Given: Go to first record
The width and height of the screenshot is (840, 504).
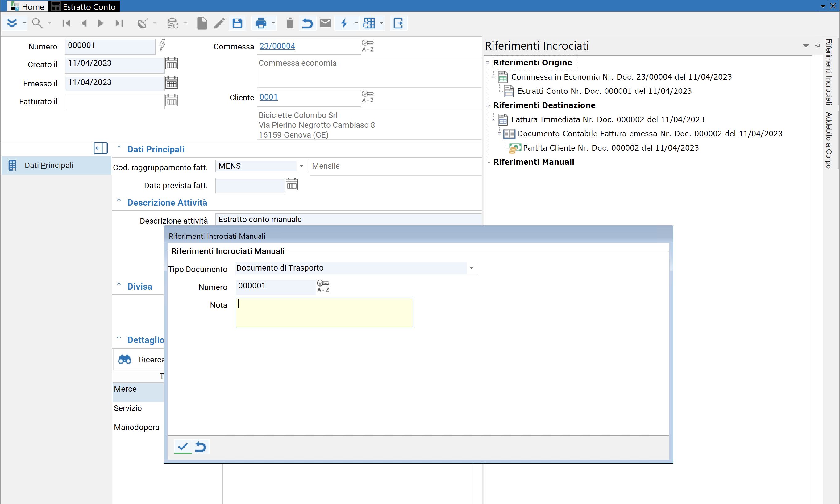Looking at the screenshot, I should pyautogui.click(x=66, y=23).
